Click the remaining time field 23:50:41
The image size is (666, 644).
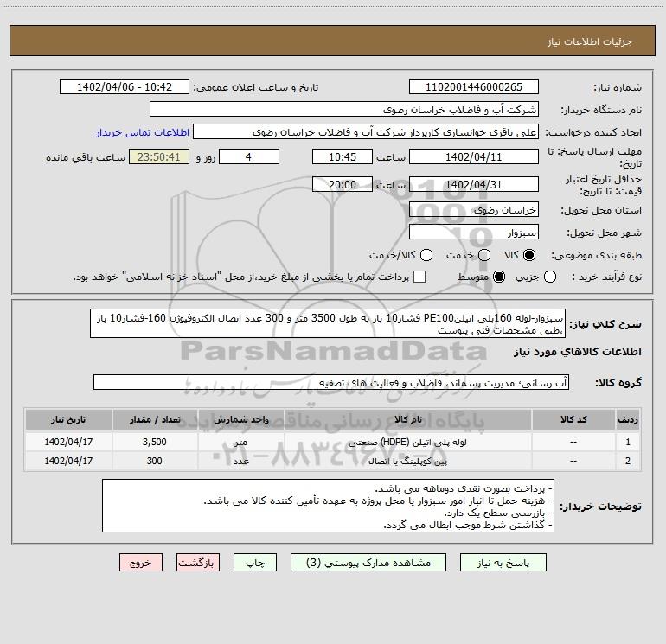tap(159, 157)
